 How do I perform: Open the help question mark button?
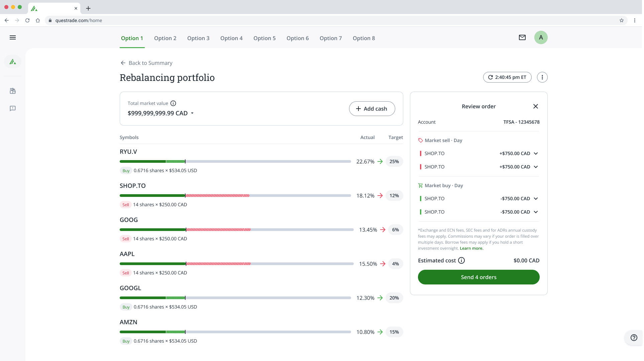634,338
